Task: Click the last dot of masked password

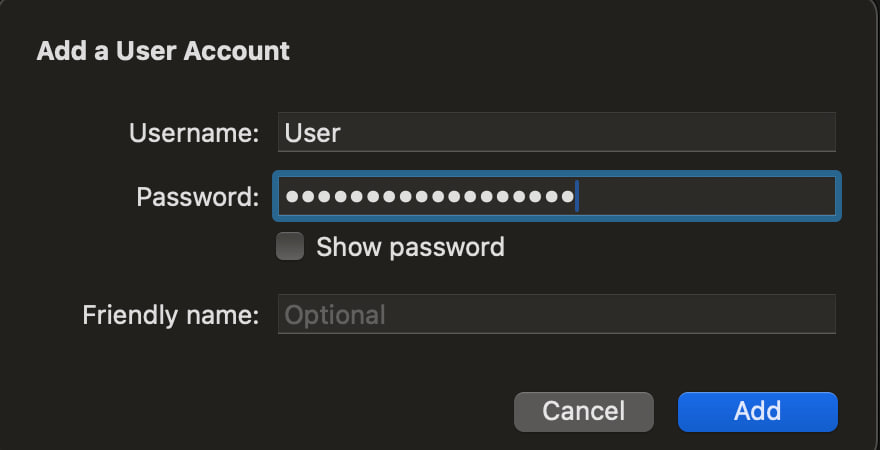Action: [566, 197]
